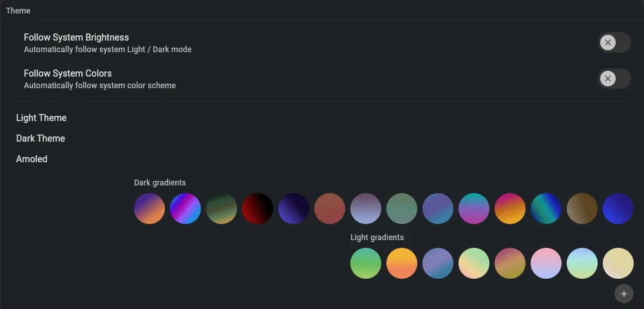Click 'Automatically follow system Light / Dark mode' text
The height and width of the screenshot is (309, 644).
(x=108, y=49)
